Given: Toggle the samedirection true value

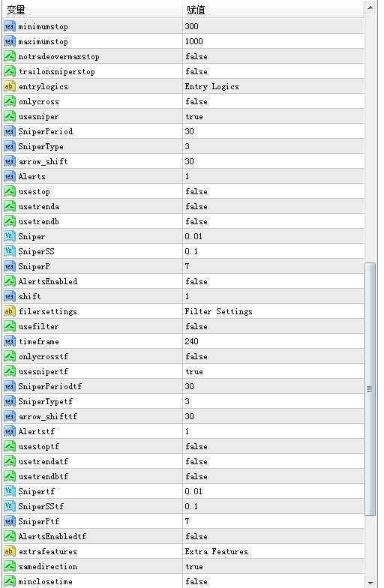Looking at the screenshot, I should 273,567.
